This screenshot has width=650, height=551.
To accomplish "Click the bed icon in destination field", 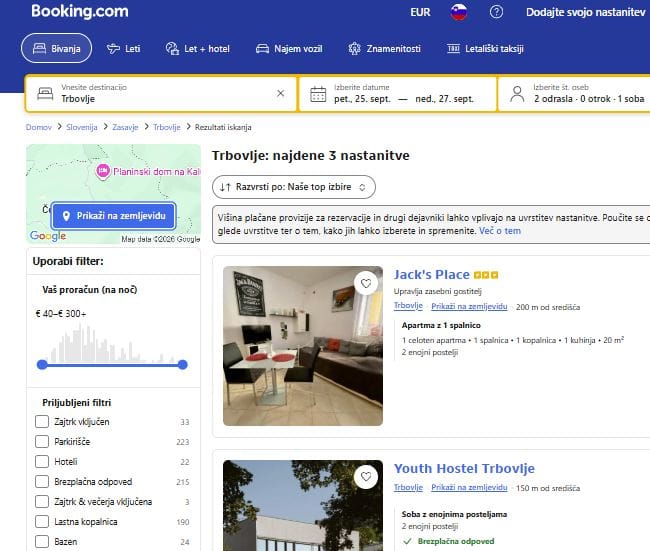I will click(45, 94).
